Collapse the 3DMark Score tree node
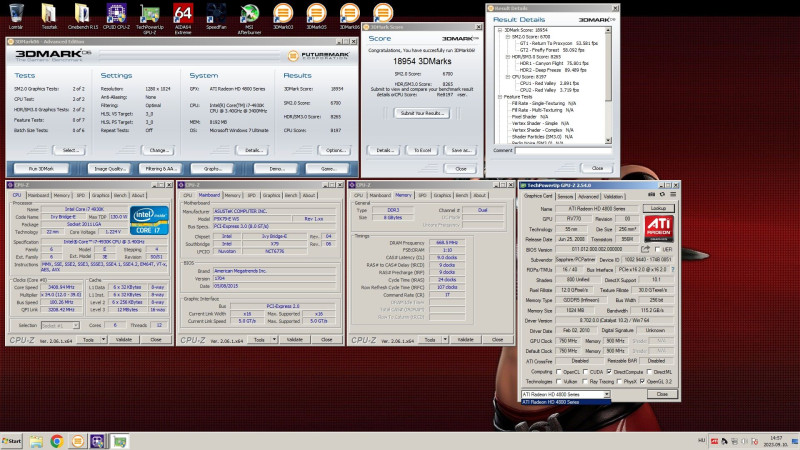This screenshot has width=800, height=450. click(x=500, y=30)
